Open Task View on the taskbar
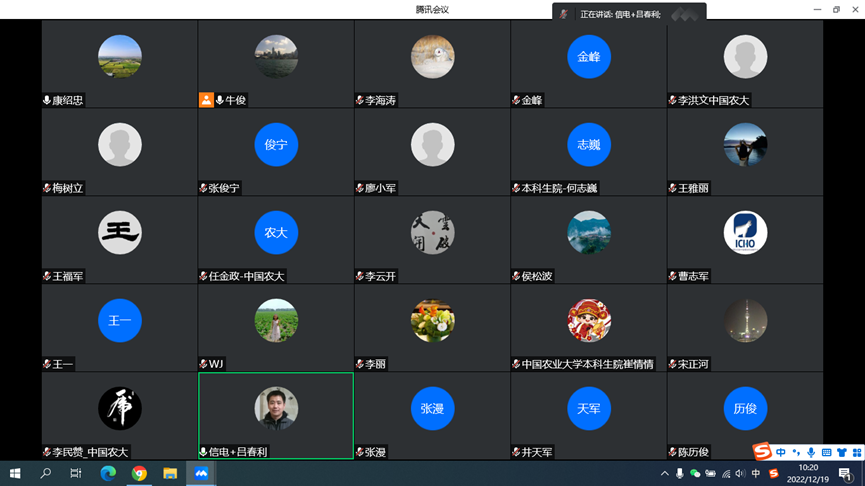The image size is (865, 486). pyautogui.click(x=76, y=473)
